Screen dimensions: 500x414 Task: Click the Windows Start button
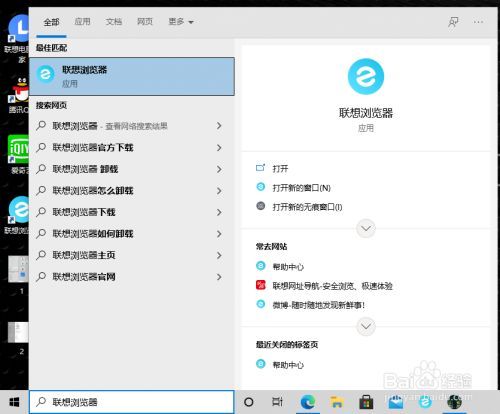14,402
